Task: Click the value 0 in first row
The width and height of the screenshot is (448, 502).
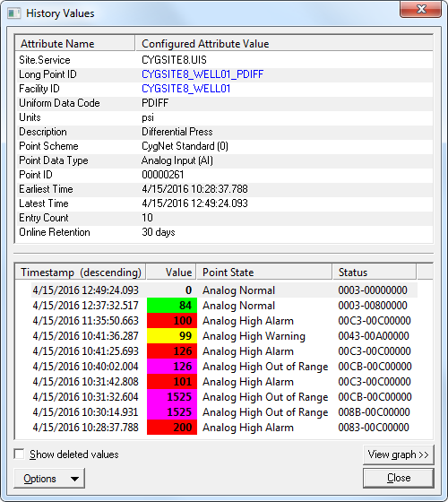Action: pos(188,290)
